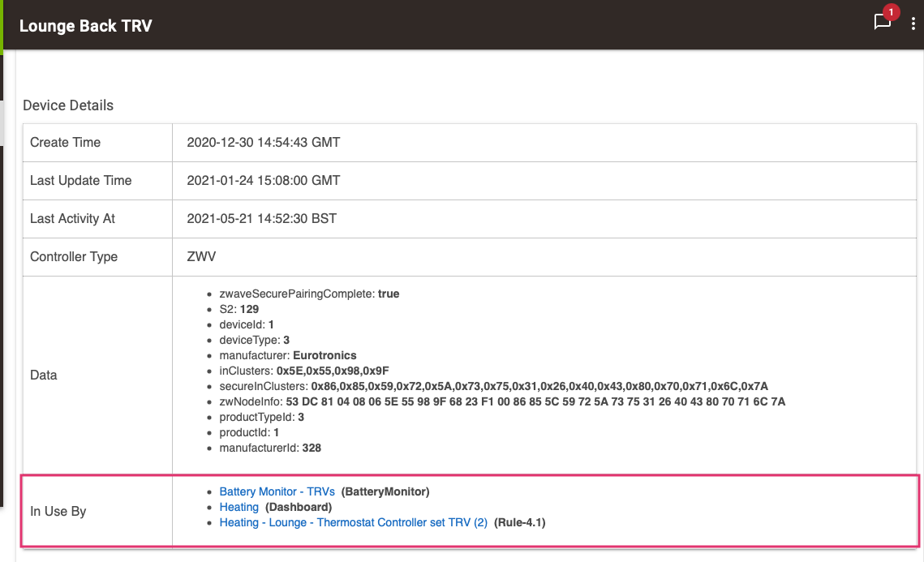Select the Last Activity At label
The width and height of the screenshot is (924, 562).
(x=72, y=219)
